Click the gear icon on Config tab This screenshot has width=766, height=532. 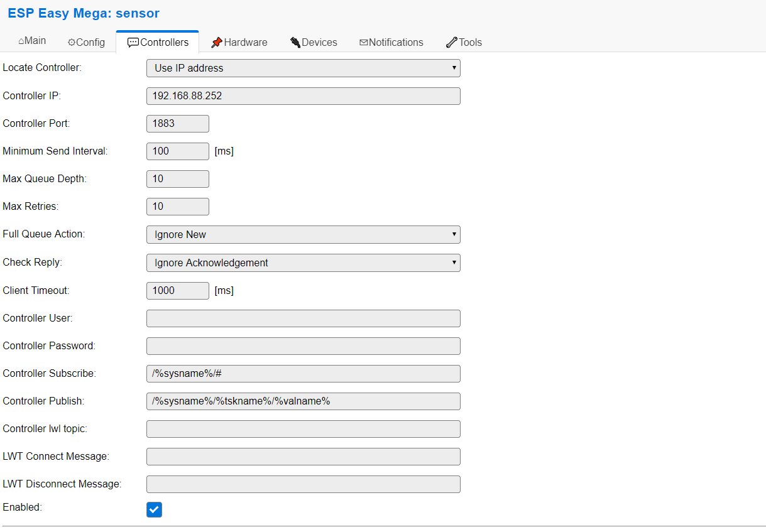72,43
